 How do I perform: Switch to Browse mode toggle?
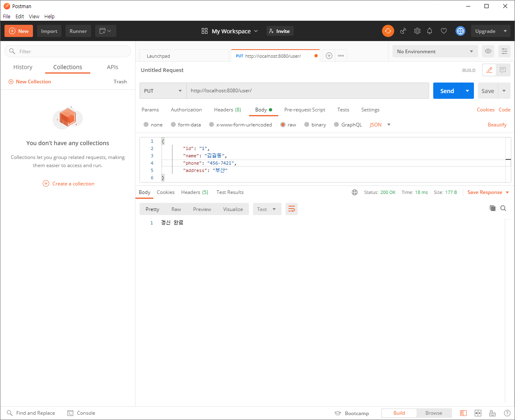[434, 413]
